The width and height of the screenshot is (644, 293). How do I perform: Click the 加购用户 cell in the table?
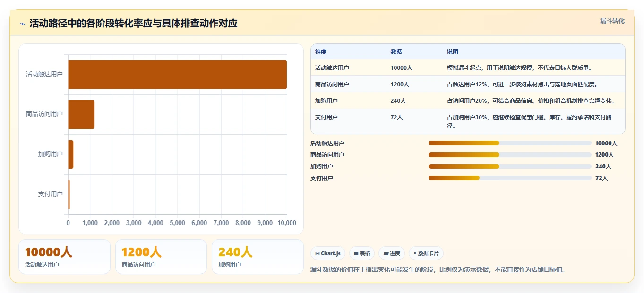click(326, 101)
